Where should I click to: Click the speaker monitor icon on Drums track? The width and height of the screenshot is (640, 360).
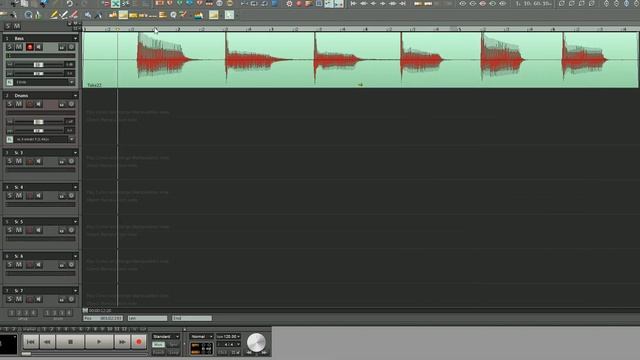tap(39, 104)
